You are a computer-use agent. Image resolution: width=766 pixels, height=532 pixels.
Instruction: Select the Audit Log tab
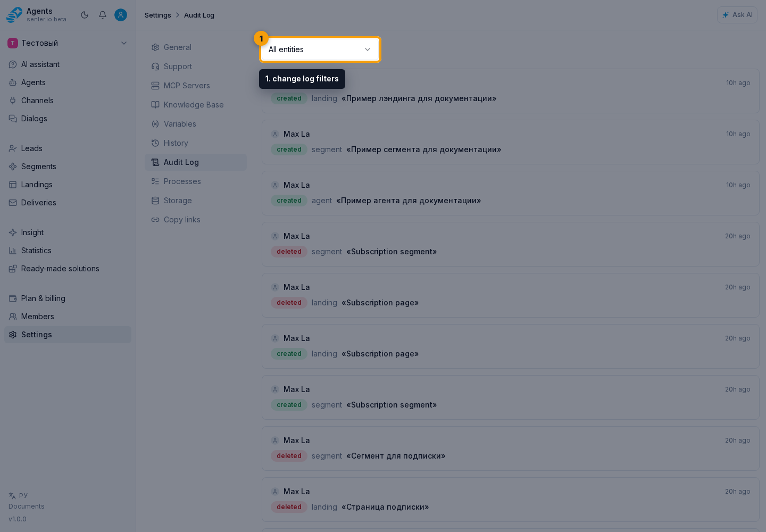(196, 162)
